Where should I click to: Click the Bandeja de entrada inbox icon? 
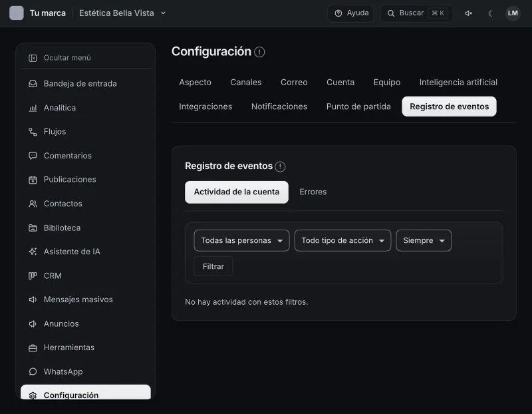coord(33,84)
